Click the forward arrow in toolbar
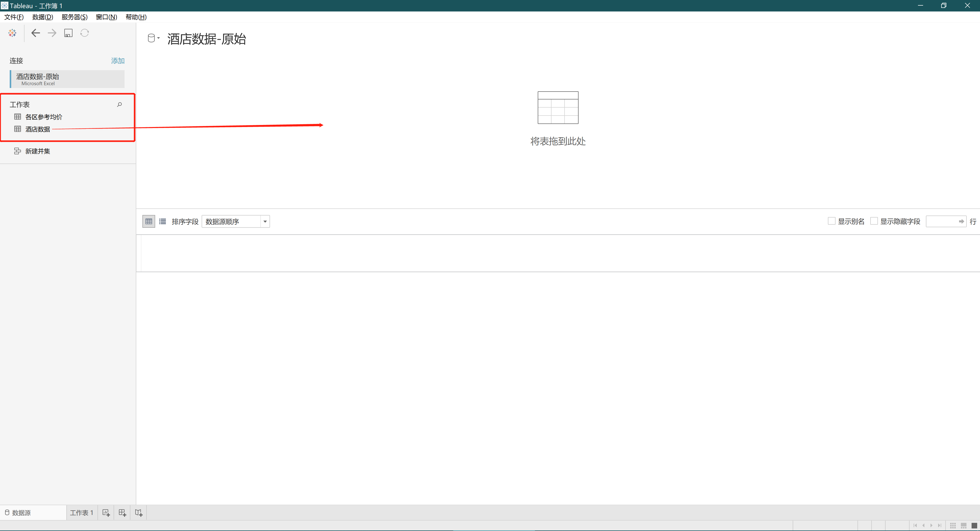Viewport: 980px width, 531px height. 52,33
